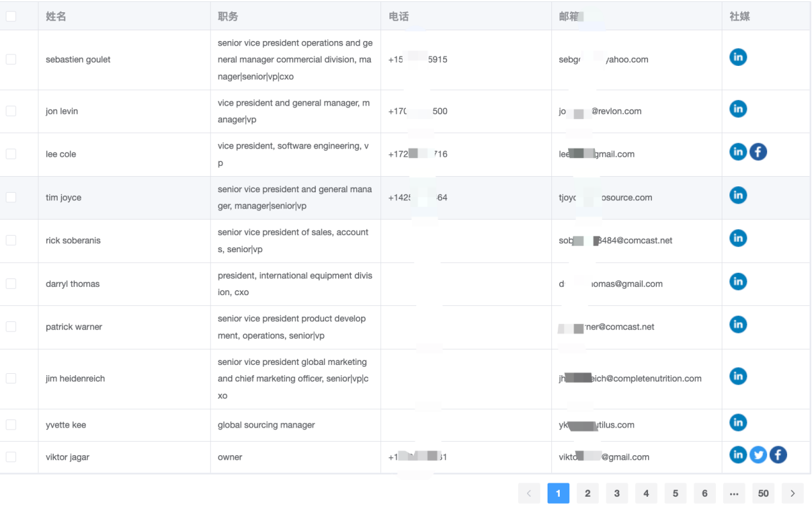The image size is (812, 523).
Task: Open viktor jagar's LinkedIn icon
Action: (738, 455)
